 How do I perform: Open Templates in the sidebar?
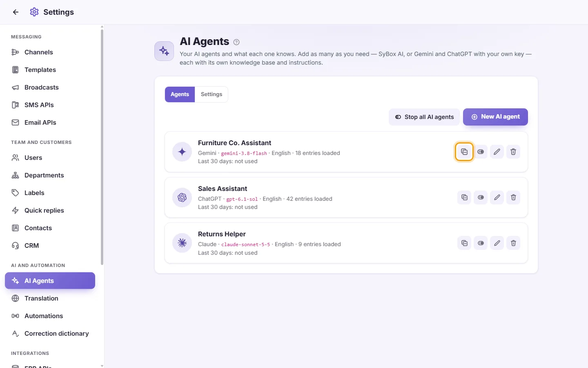[50, 70]
